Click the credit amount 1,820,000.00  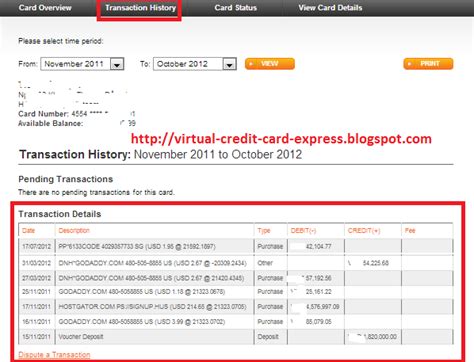point(380,337)
